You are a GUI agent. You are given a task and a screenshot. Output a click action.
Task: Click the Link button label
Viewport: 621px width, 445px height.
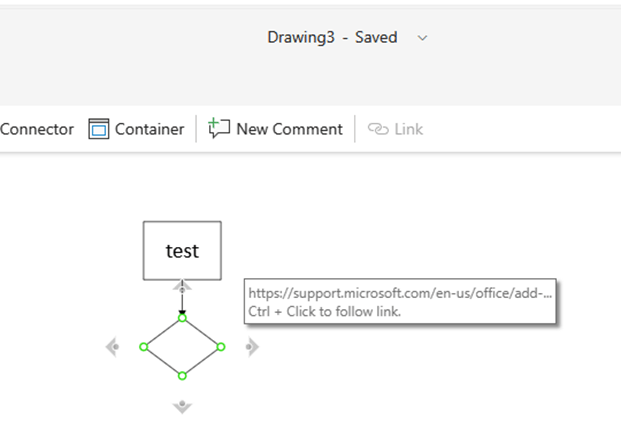coord(408,129)
